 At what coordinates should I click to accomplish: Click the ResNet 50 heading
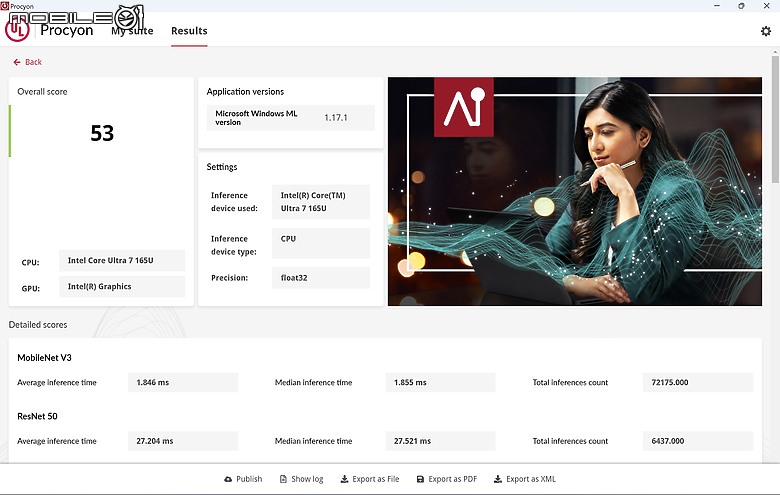[37, 416]
